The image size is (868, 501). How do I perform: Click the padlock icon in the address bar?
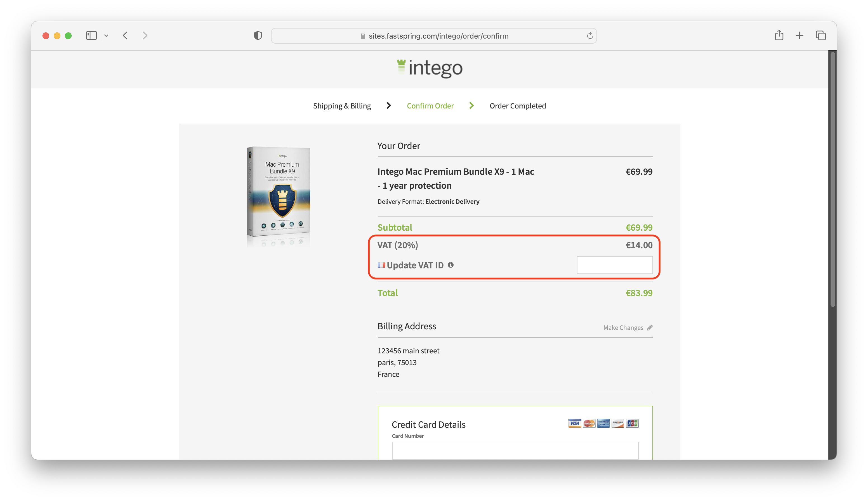363,36
